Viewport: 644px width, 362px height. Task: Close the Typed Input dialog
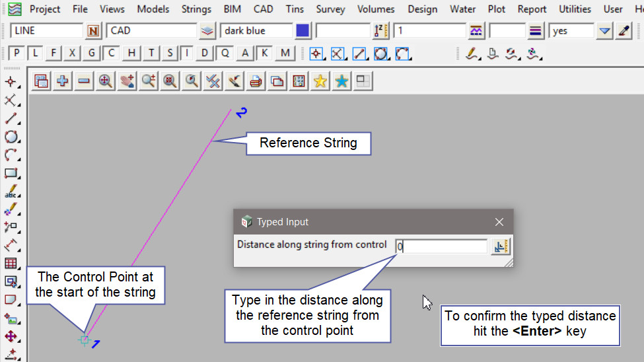coord(499,222)
